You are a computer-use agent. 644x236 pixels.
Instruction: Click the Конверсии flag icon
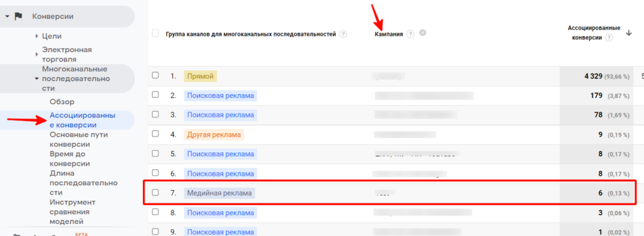18,17
